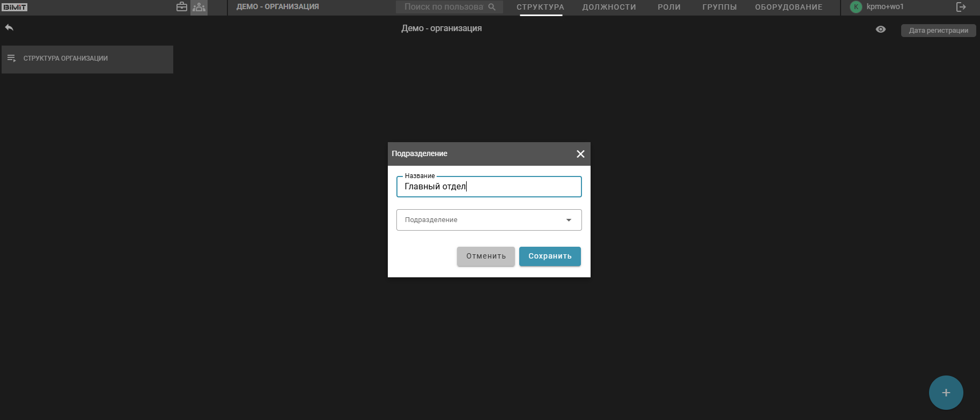Go to the ОБОРУДОВАНИЕ tab

tap(789, 7)
